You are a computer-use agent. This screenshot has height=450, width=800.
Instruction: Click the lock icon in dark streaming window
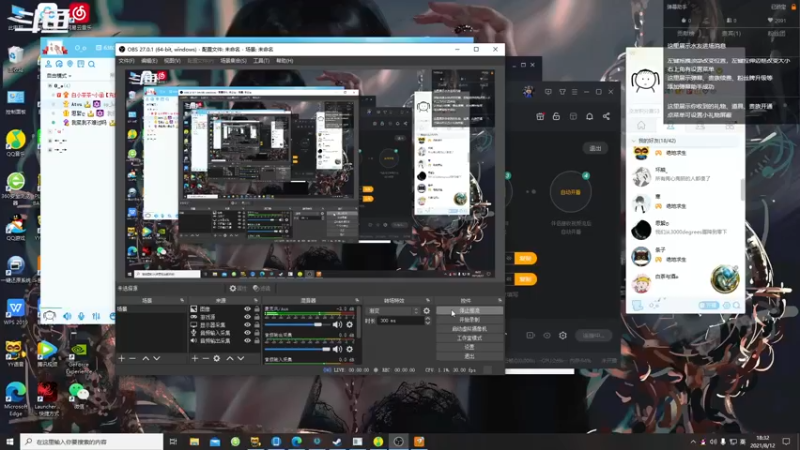[x=557, y=116]
